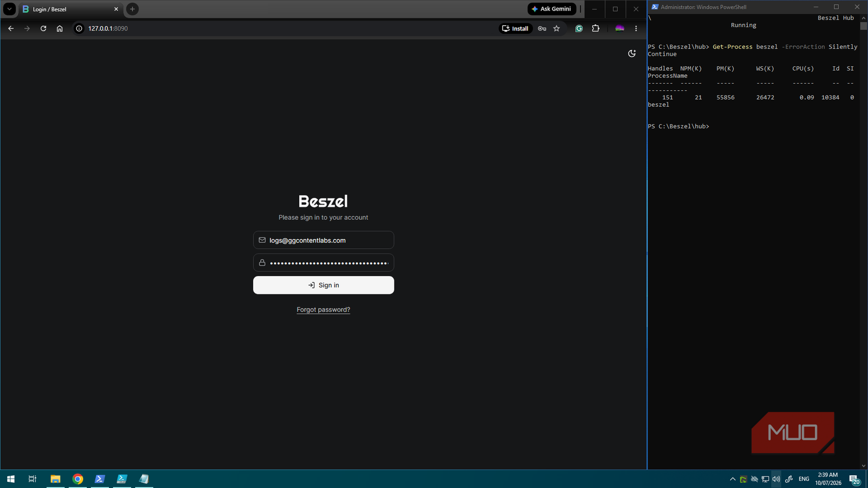Viewport: 868px width, 488px height.
Task: Open a new Chrome tab
Action: click(x=133, y=9)
